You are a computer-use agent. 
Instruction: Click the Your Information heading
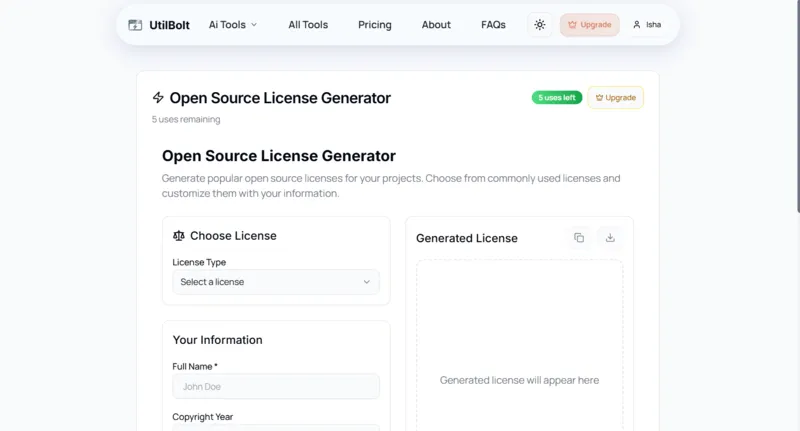[x=217, y=340]
